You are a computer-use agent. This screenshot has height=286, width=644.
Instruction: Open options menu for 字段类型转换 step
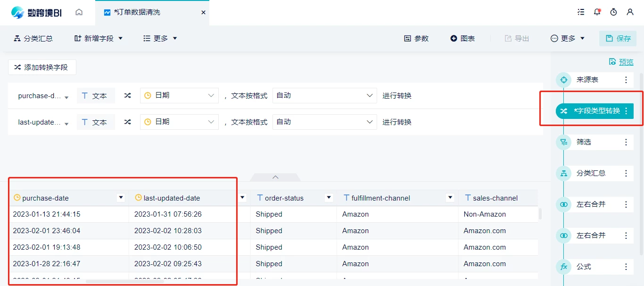(626, 111)
